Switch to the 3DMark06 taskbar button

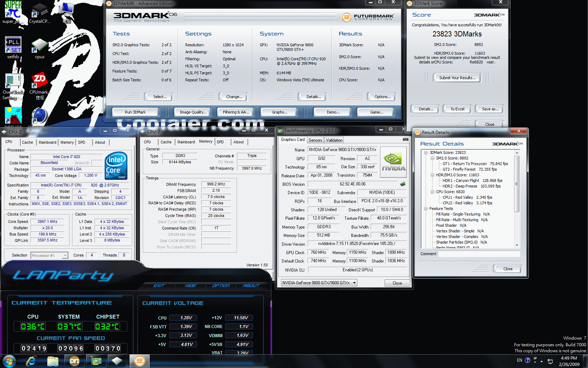139,361
